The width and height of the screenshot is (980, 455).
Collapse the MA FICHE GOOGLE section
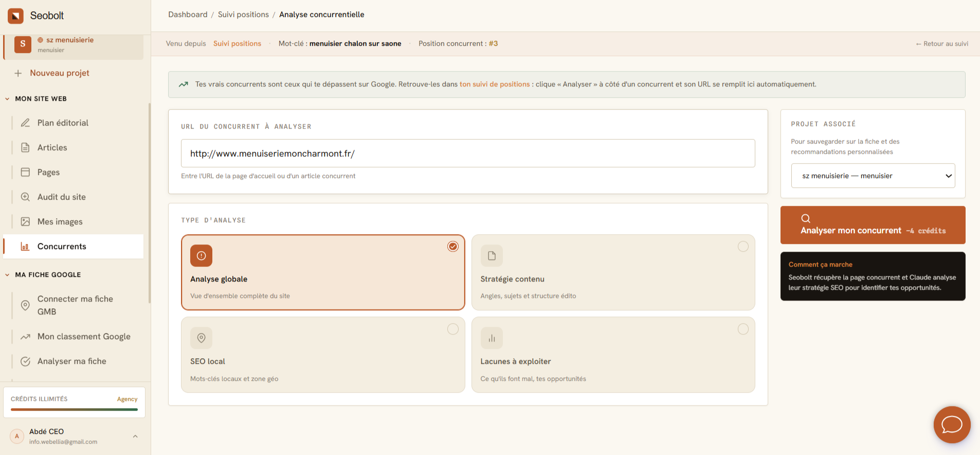pyautogui.click(x=7, y=275)
